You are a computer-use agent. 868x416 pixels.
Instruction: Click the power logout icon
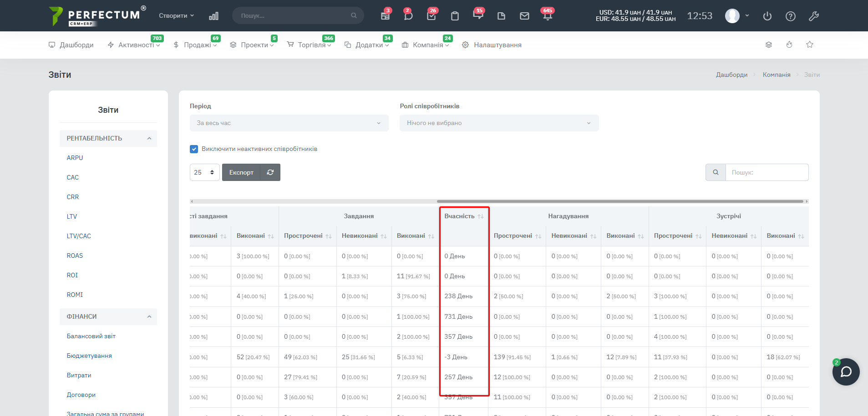[x=767, y=16]
